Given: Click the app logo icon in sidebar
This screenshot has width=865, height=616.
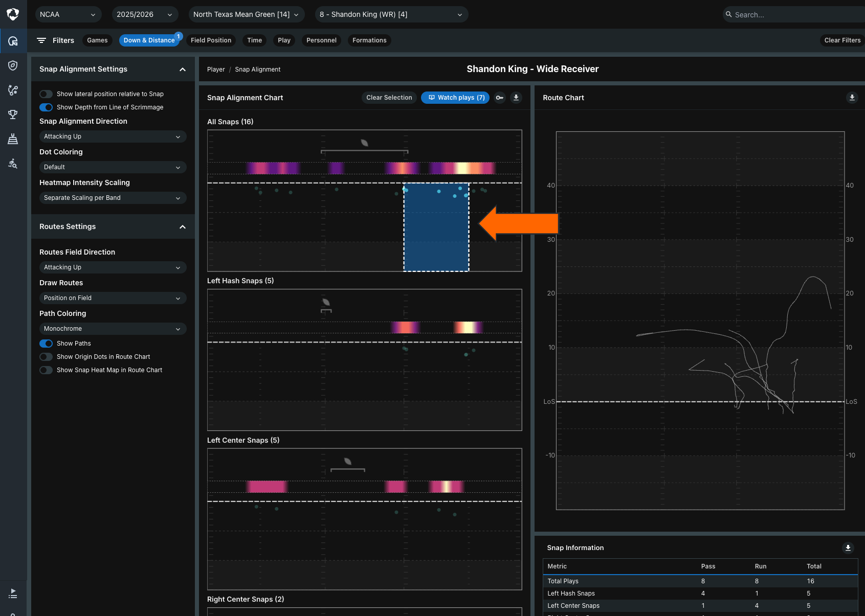Looking at the screenshot, I should [x=13, y=14].
